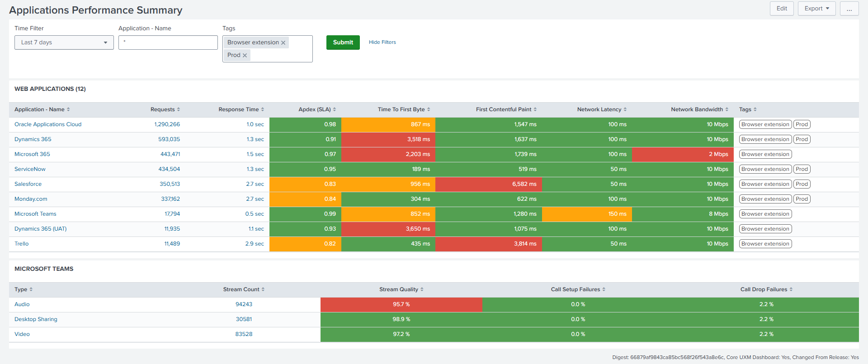Sort by Network Latency column
The height and width of the screenshot is (364, 868).
[x=602, y=109]
